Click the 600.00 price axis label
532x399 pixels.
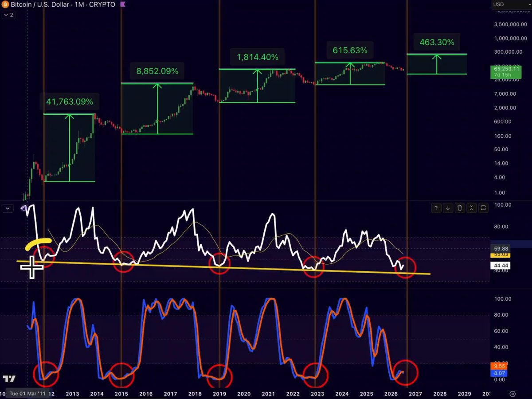point(502,121)
